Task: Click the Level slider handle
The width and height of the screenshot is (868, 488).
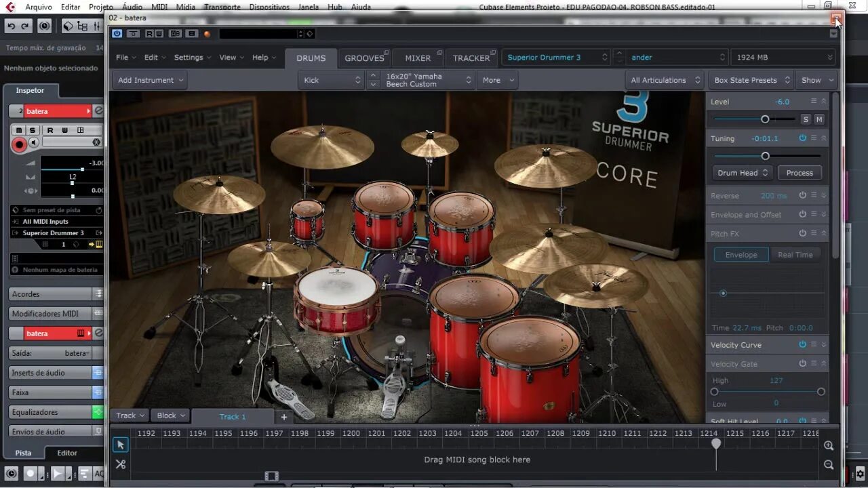Action: click(765, 119)
